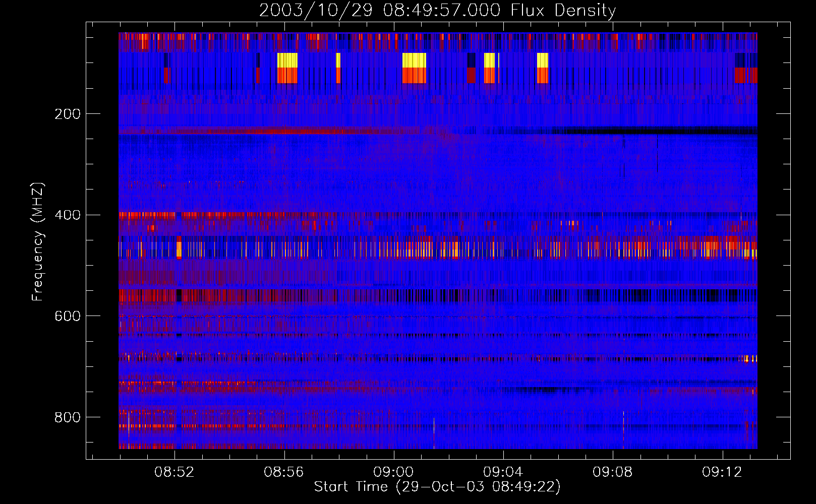Click the 09:04 time tick label

[x=503, y=472]
